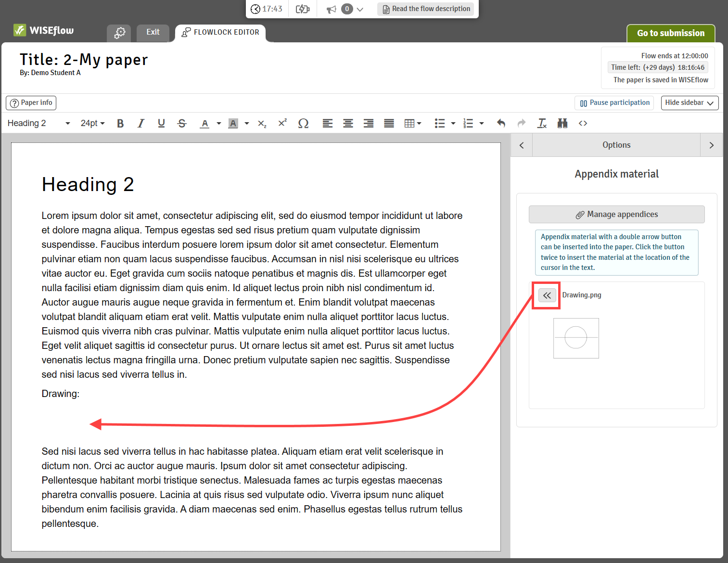This screenshot has width=728, height=563.
Task: Click the Exit tab
Action: [x=153, y=32]
